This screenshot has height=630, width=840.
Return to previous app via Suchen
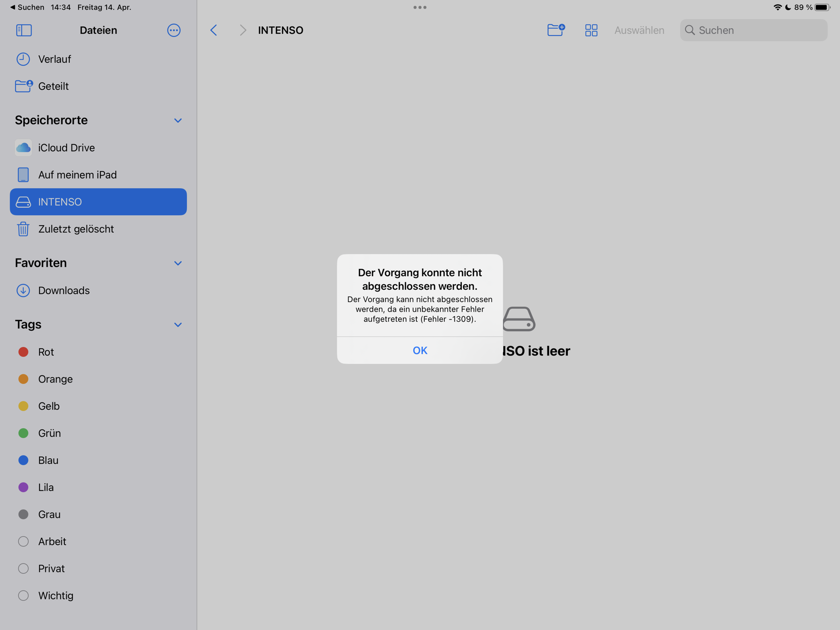tap(27, 7)
